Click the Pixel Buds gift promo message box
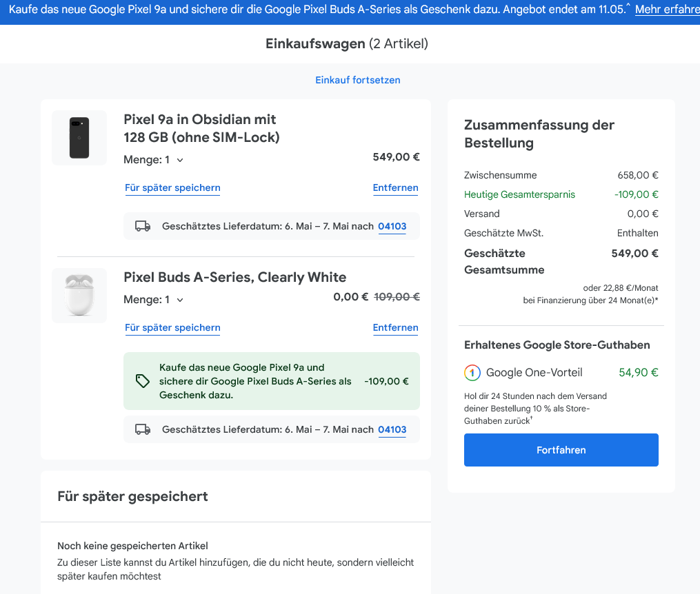Screen dimensions: 700x594 tap(271, 381)
